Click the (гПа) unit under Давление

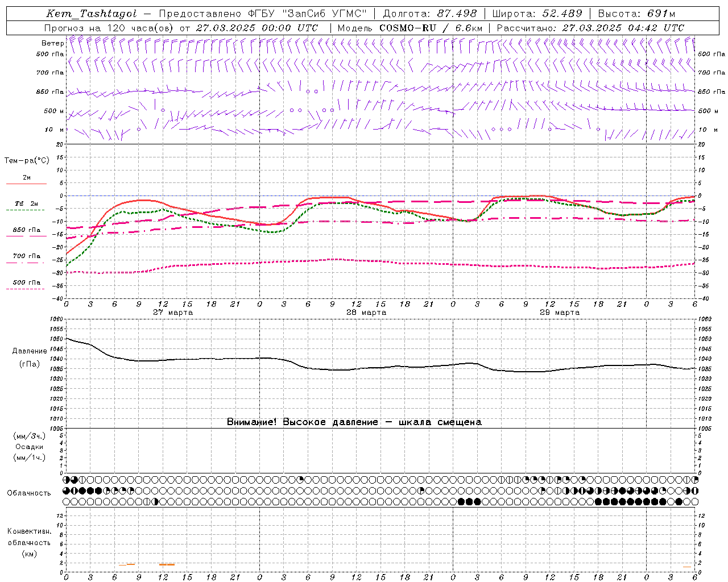pyautogui.click(x=30, y=364)
